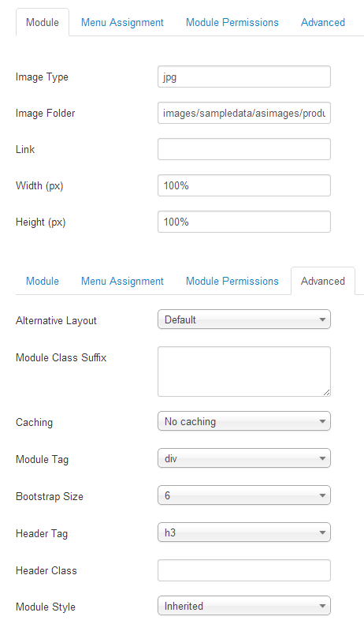
Task: Switch to upper Menu Assignment tab
Action: [x=122, y=23]
